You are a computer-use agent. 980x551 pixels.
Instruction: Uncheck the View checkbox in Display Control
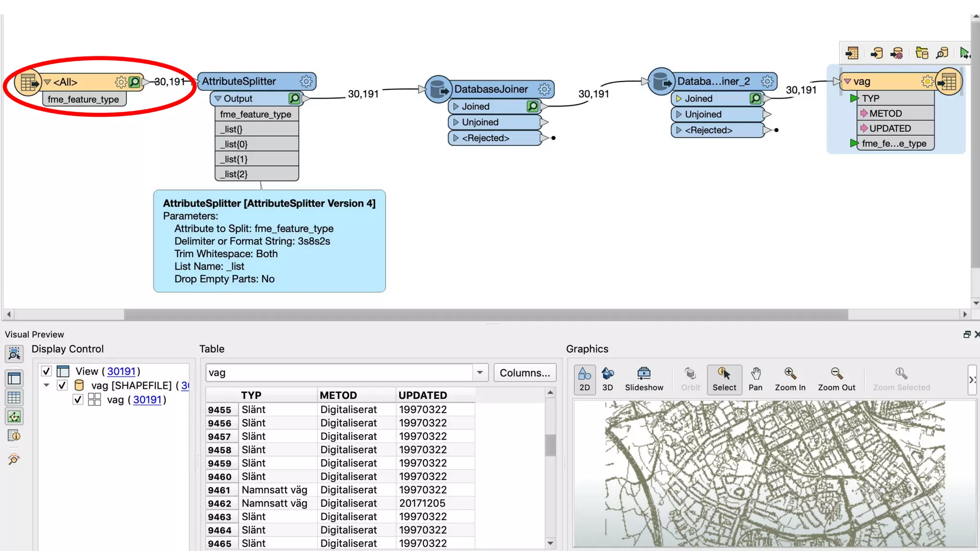(x=46, y=371)
